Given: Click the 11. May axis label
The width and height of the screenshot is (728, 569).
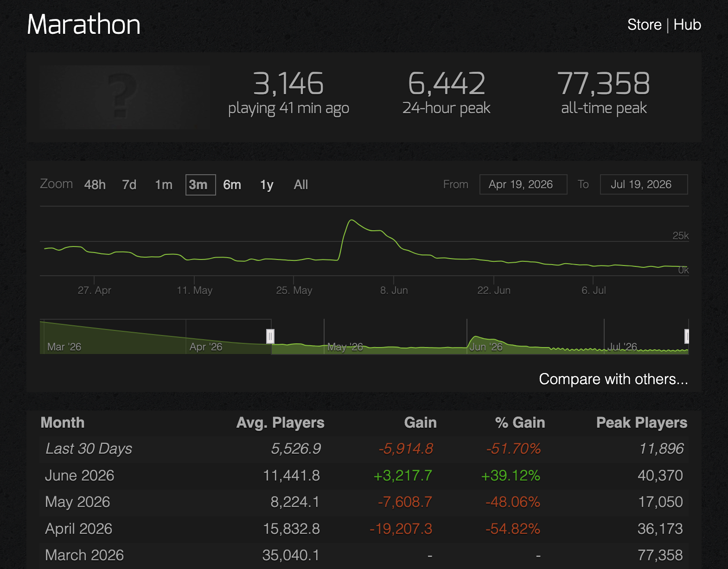Looking at the screenshot, I should [195, 290].
